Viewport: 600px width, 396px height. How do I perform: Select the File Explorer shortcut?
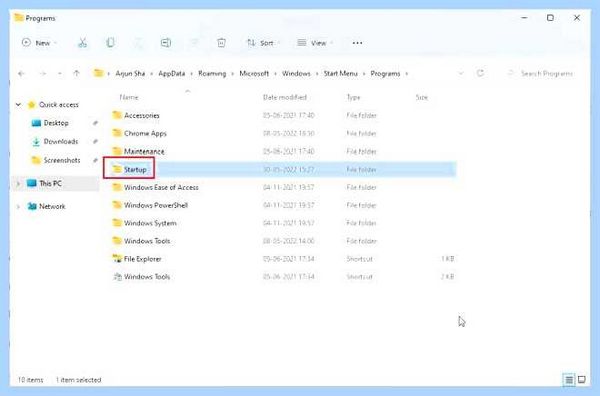coord(283,259)
